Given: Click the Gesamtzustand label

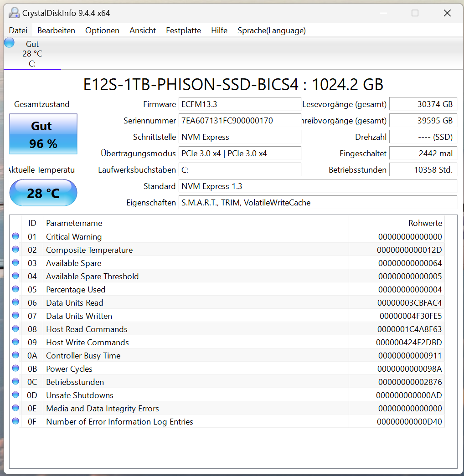Looking at the screenshot, I should tap(41, 104).
